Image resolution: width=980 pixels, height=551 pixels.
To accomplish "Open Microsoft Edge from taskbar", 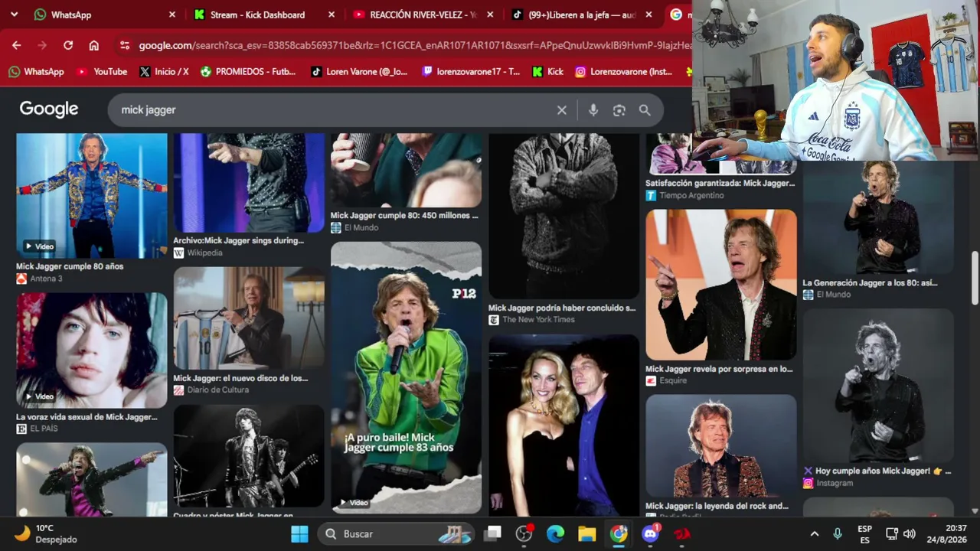I will click(555, 533).
